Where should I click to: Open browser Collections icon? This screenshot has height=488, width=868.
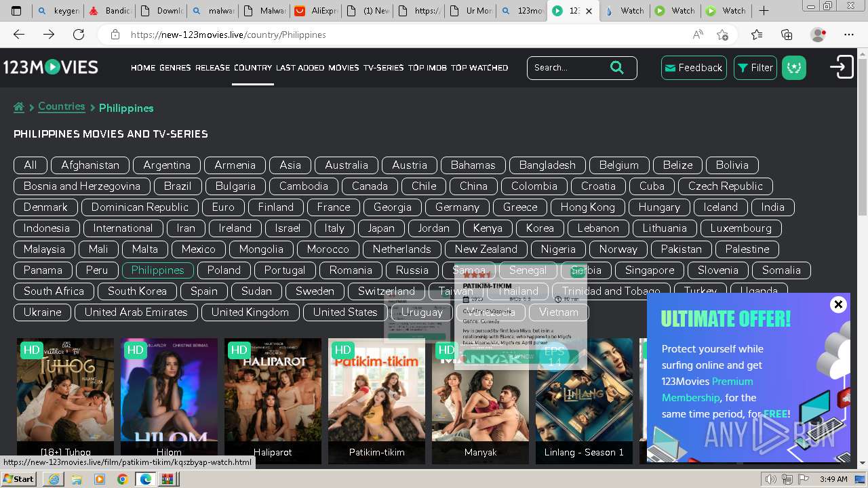pos(787,35)
